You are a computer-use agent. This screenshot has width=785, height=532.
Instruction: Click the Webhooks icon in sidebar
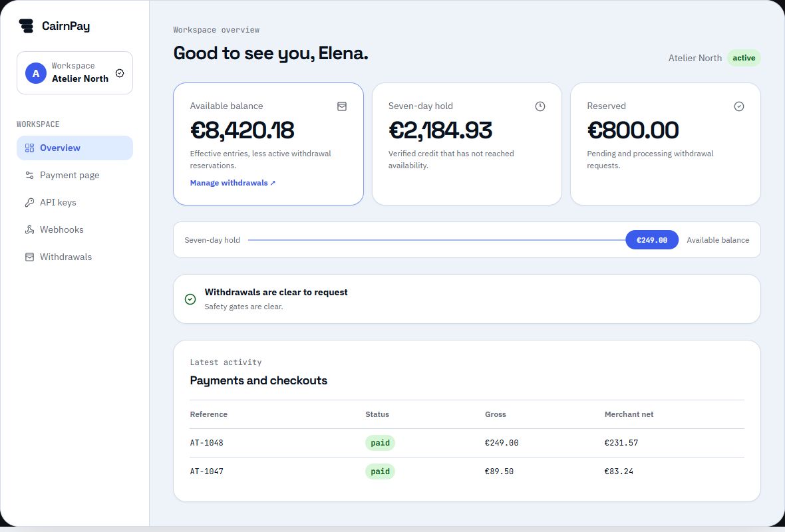pos(29,229)
